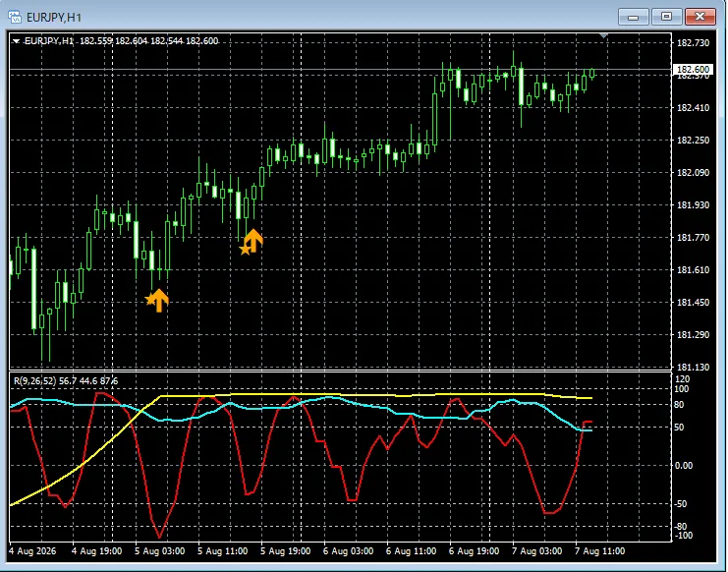Click the orange star beside the 181.770 arrow
Screen dimensions: 728x572
tap(246, 251)
